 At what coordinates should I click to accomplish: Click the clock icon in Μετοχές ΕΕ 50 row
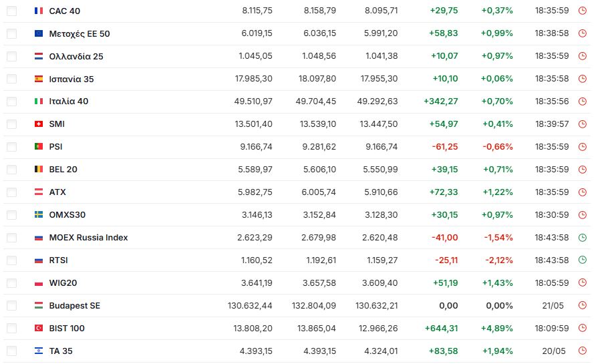pyautogui.click(x=582, y=33)
